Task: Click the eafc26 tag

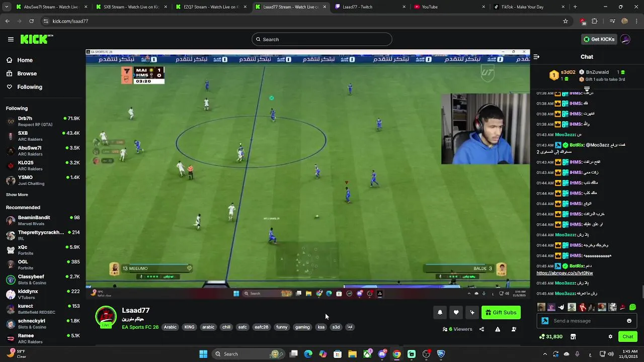Action: [261, 327]
